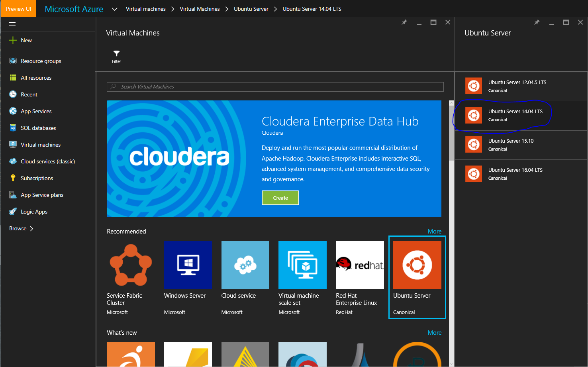Click the All resources grid icon
This screenshot has height=367, width=588.
(13, 78)
